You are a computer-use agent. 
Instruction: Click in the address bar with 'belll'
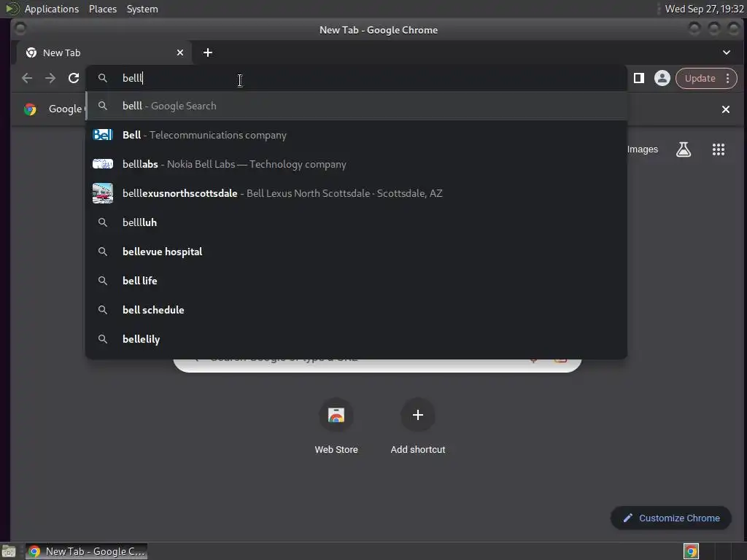(356, 78)
